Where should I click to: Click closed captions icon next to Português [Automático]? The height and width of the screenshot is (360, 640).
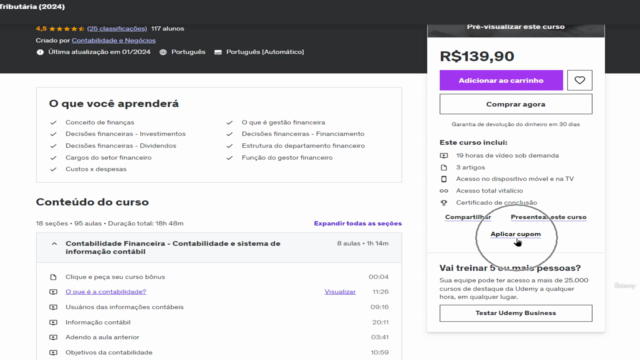tap(218, 52)
